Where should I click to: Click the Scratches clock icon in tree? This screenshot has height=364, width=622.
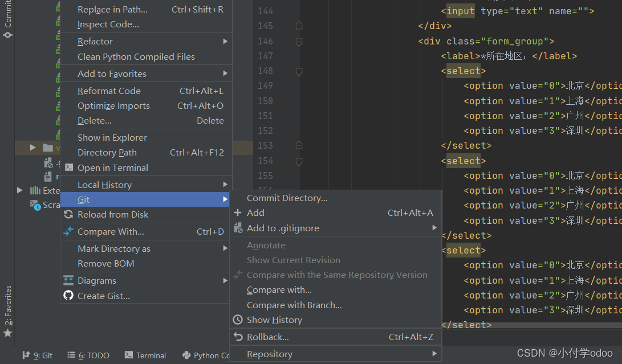pyautogui.click(x=35, y=206)
